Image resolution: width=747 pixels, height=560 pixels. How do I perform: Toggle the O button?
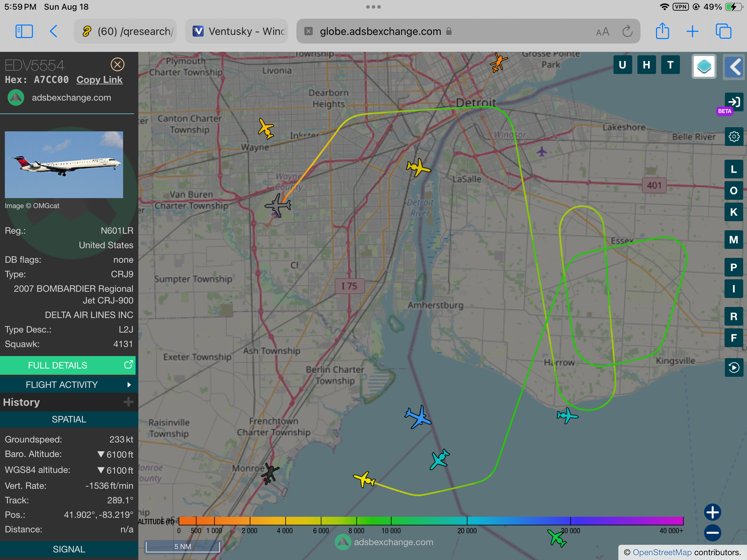pos(734,190)
